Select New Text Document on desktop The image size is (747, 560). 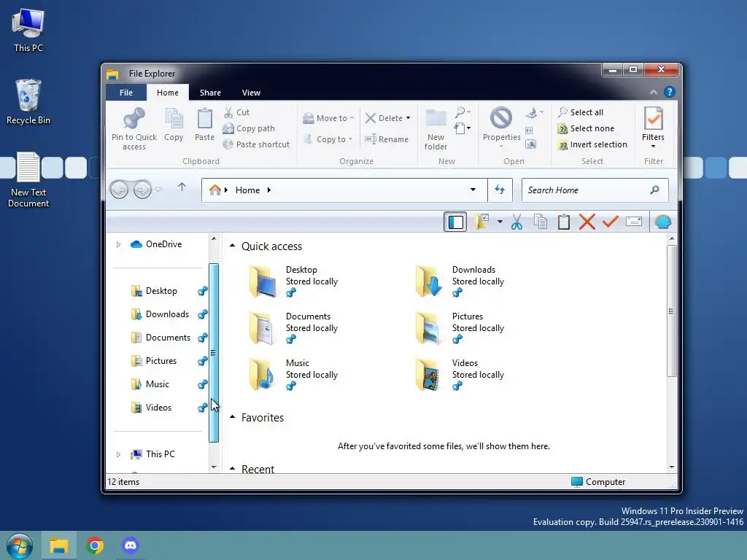click(28, 180)
